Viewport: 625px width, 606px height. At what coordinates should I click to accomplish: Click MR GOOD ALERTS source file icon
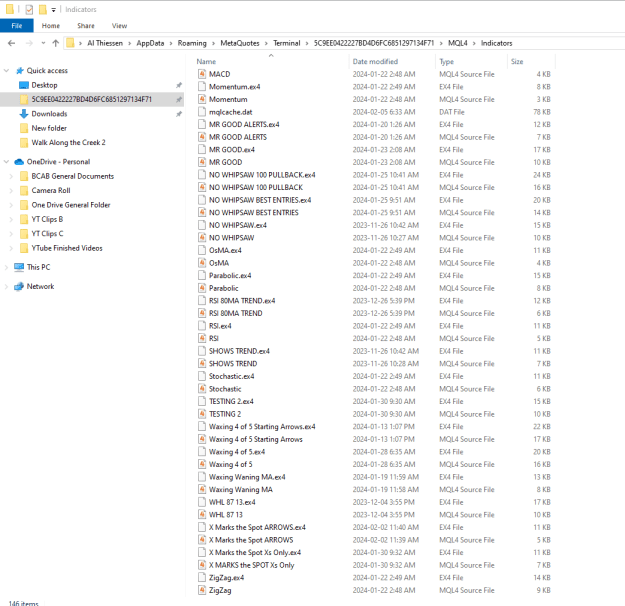202,137
